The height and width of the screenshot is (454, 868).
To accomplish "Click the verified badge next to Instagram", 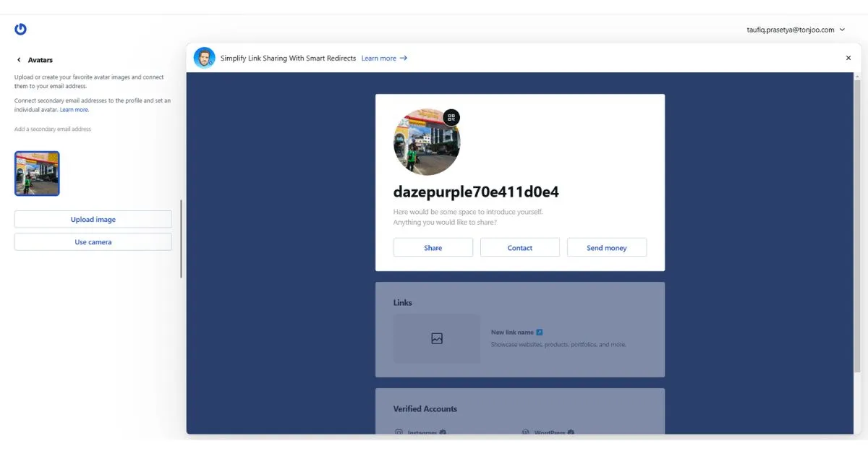I will (443, 432).
